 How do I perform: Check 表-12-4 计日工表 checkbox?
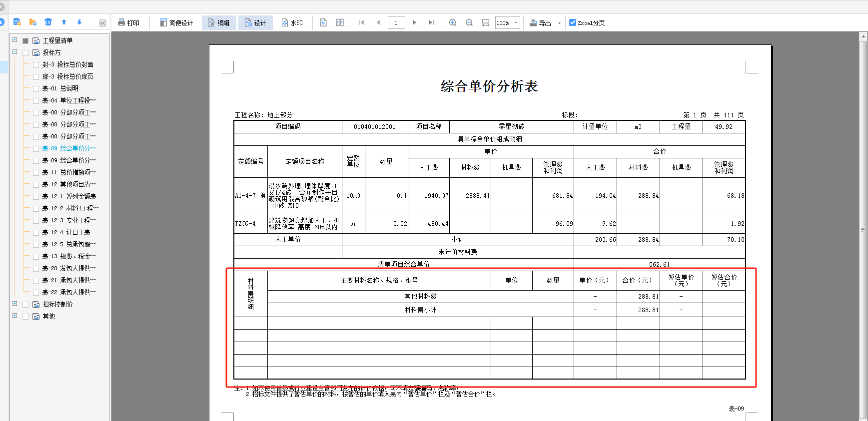tap(36, 232)
